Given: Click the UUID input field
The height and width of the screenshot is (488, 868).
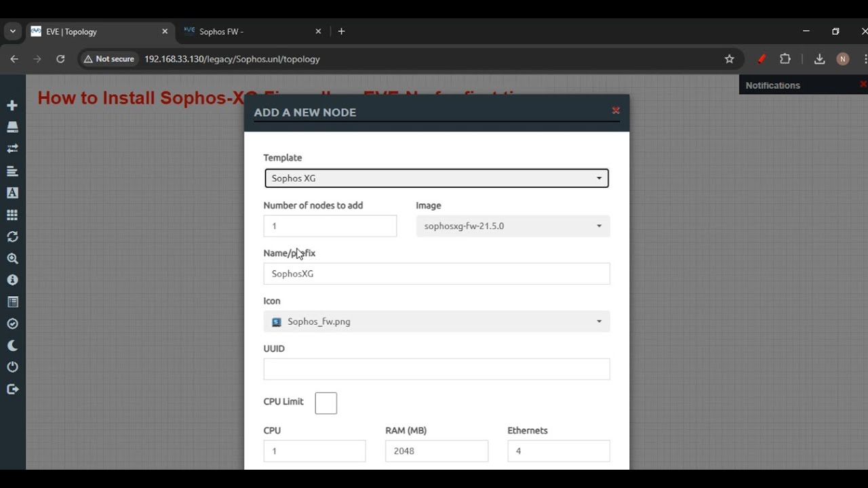Looking at the screenshot, I should (x=437, y=369).
